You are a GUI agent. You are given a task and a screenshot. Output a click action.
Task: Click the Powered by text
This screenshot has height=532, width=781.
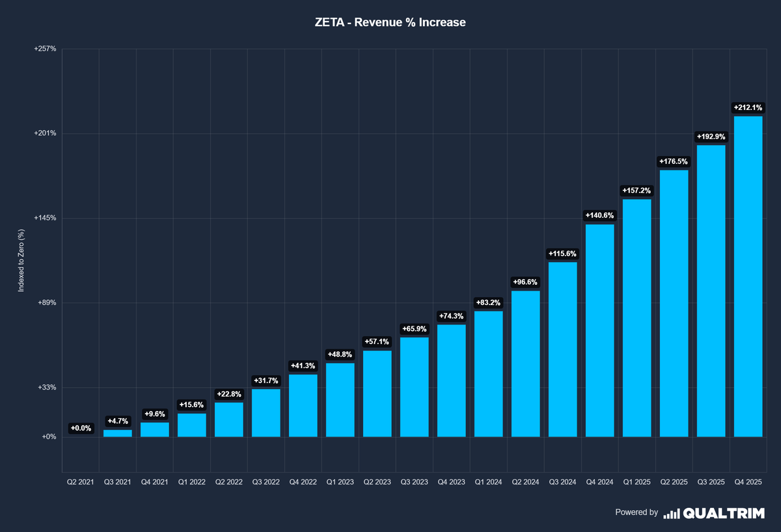coord(637,512)
